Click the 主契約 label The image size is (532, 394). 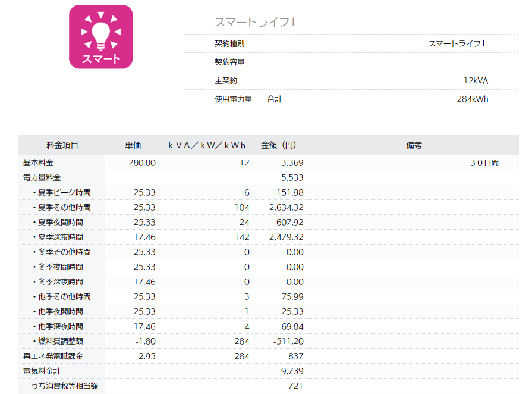click(226, 81)
